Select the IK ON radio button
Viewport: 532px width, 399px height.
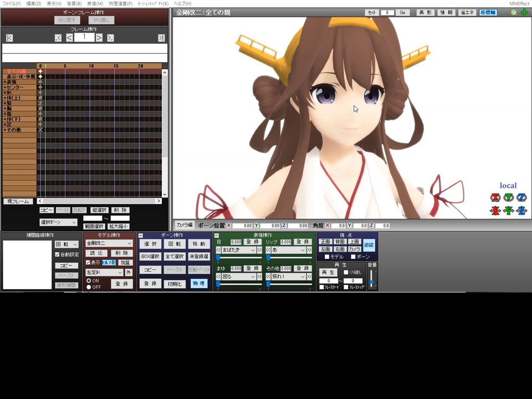tap(89, 280)
